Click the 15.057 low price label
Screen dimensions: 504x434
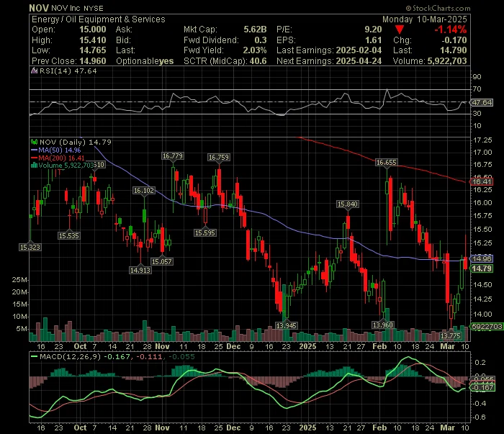point(162,262)
